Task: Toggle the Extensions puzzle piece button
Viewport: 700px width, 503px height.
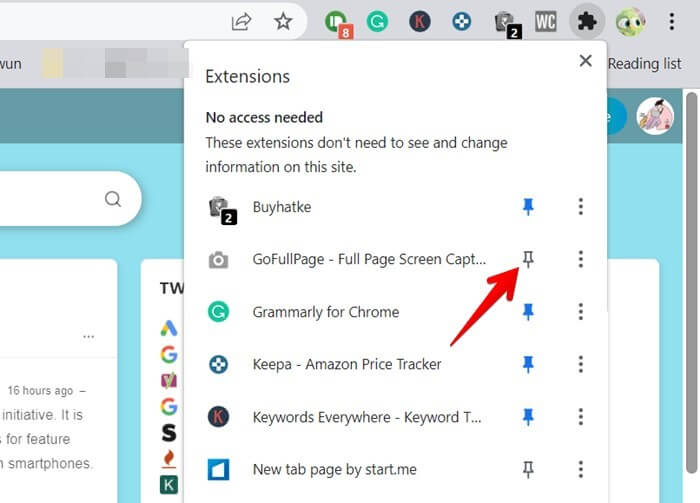Action: click(587, 21)
